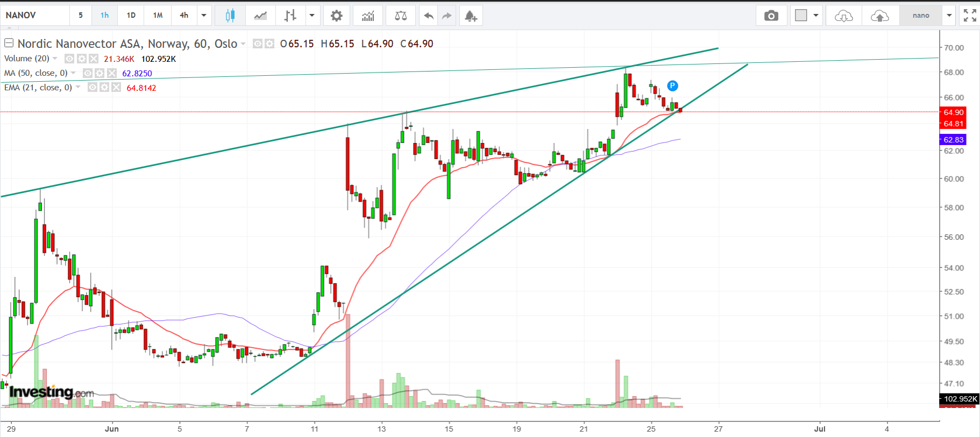Select the 1D interval
The width and height of the screenshot is (980, 437).
pos(131,16)
